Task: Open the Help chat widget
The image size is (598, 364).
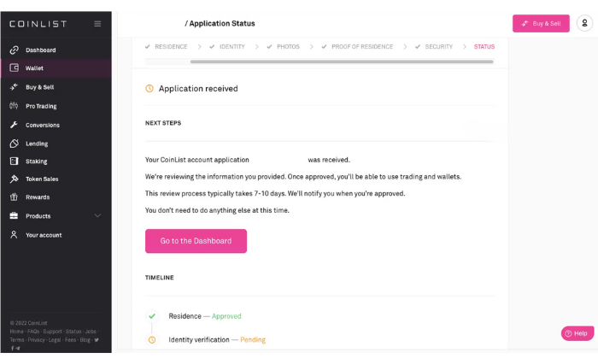Action: pyautogui.click(x=577, y=333)
